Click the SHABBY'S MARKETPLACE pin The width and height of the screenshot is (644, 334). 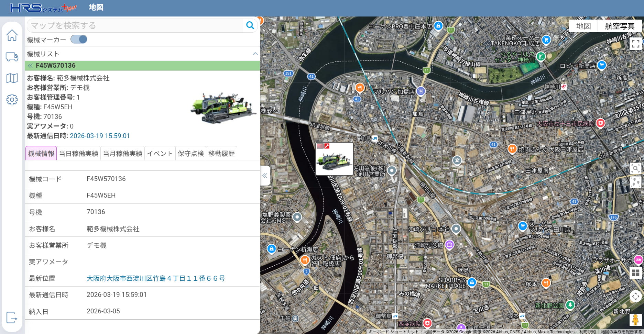(472, 282)
